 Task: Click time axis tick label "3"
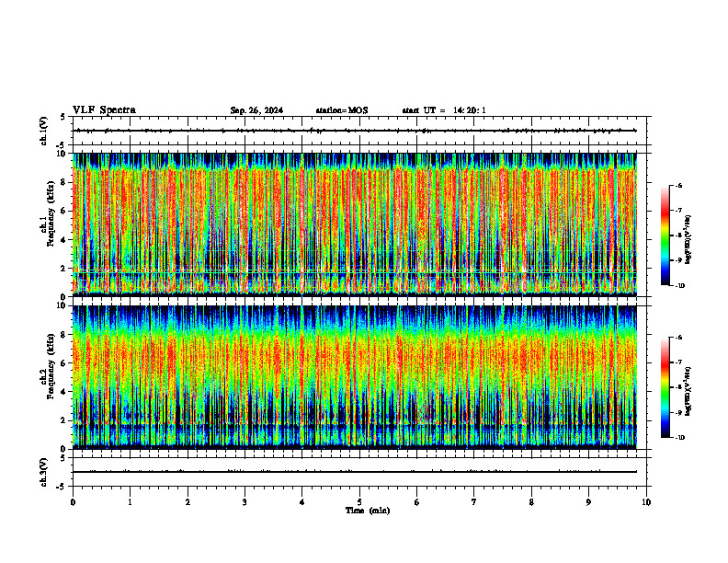click(245, 502)
